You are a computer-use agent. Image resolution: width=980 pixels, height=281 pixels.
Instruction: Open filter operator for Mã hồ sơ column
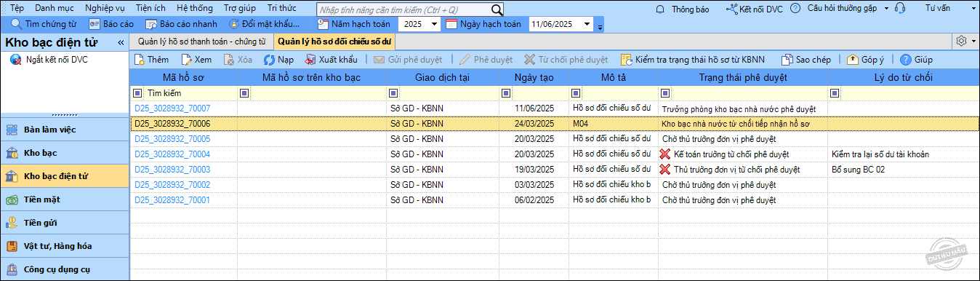(x=137, y=93)
